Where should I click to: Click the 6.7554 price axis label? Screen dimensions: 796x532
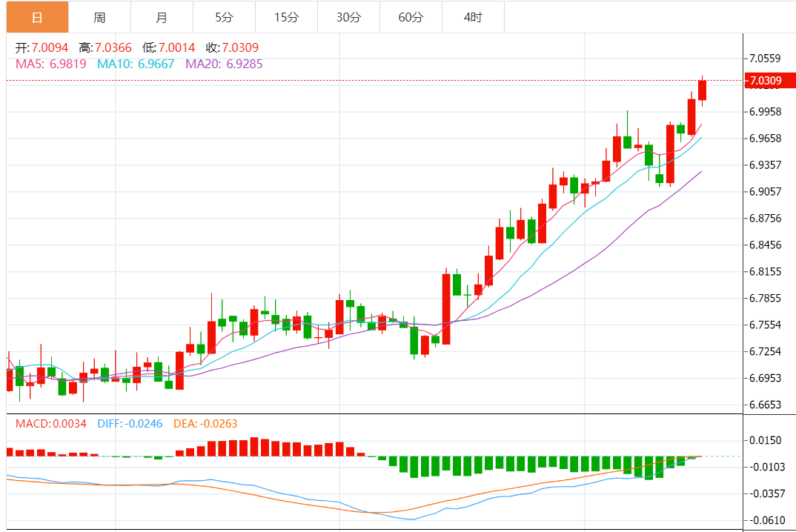pos(765,325)
